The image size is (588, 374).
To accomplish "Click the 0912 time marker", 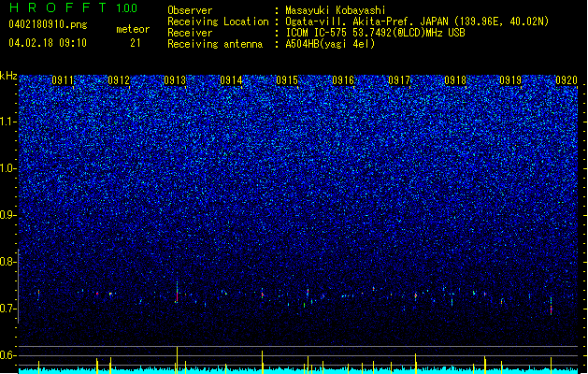I will click(x=119, y=80).
